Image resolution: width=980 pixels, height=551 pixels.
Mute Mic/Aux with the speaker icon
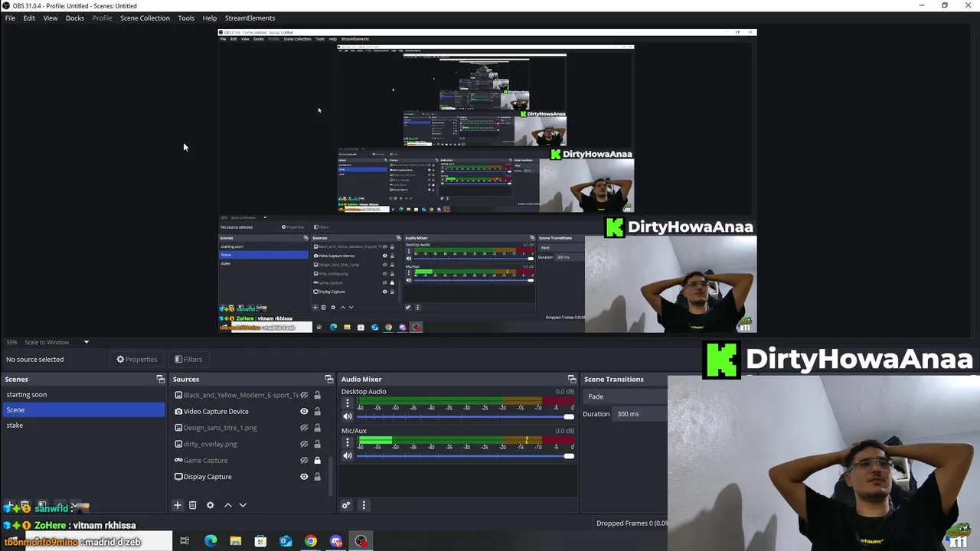348,455
